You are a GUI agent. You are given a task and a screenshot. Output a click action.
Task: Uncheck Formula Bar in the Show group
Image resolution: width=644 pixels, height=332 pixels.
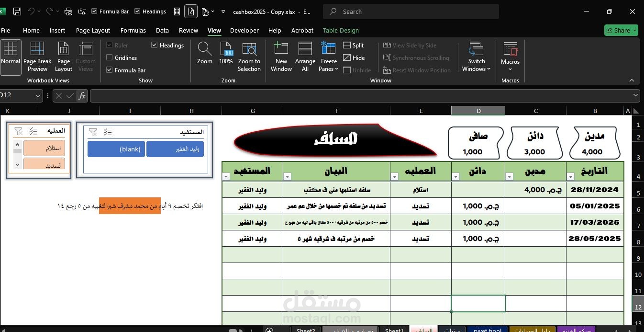pos(110,70)
